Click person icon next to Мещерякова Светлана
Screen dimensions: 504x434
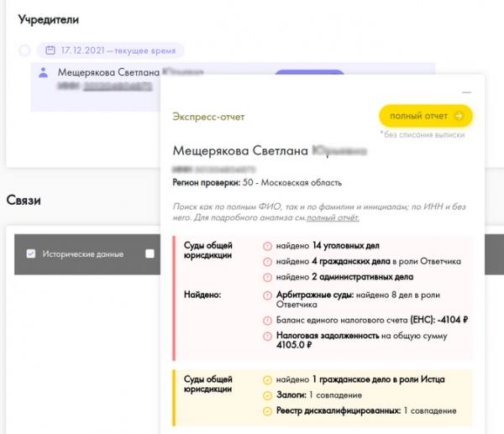pyautogui.click(x=43, y=72)
